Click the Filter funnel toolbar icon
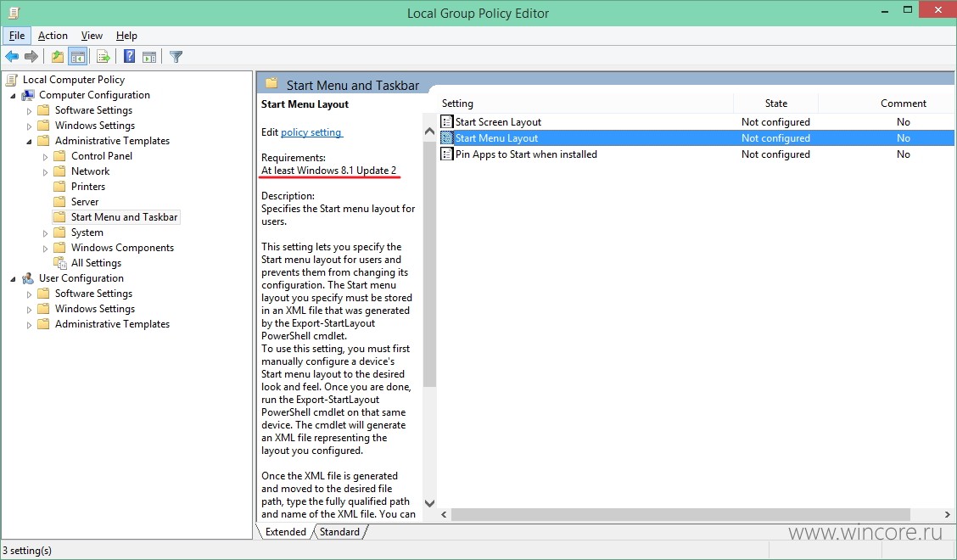The height and width of the screenshot is (560, 957). (176, 57)
